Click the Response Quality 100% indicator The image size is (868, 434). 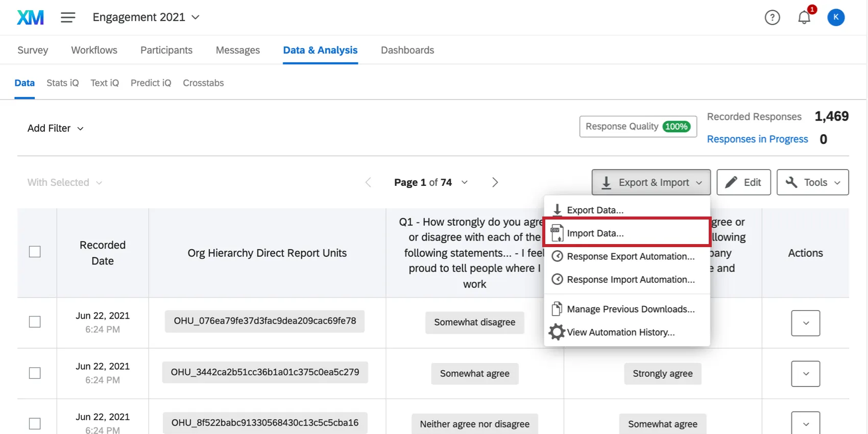pos(638,127)
